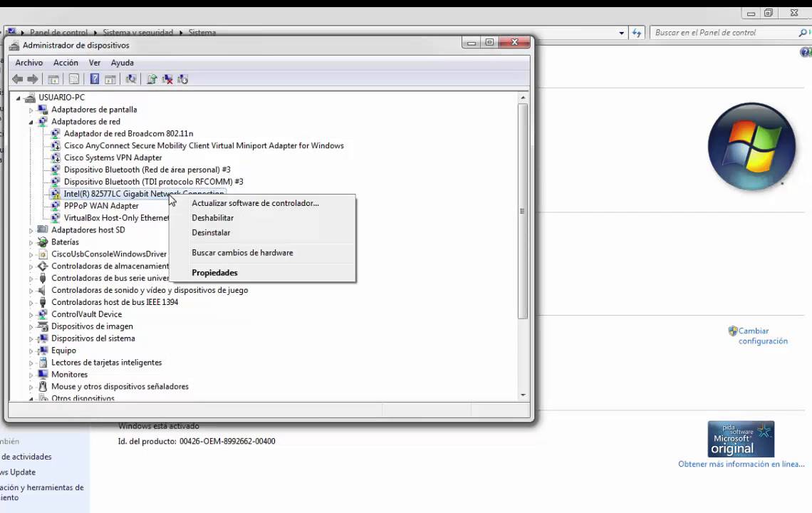Expand the Dispositivos del sistema node
Viewport: 812px width, 513px height.
coord(31,339)
